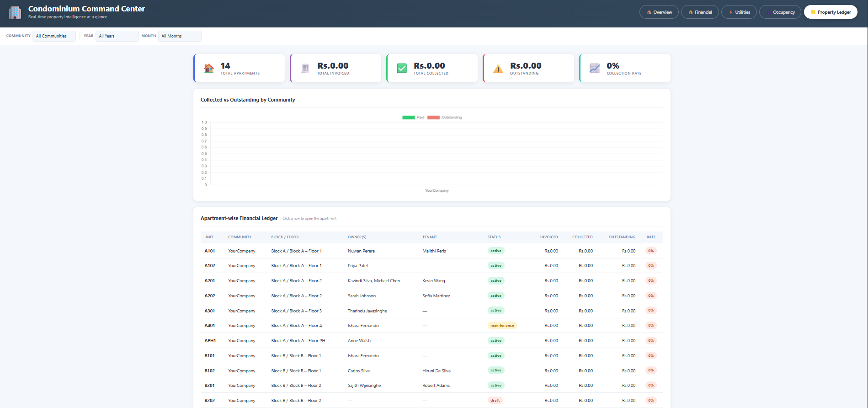Click the Outstanding column header

tap(622, 237)
